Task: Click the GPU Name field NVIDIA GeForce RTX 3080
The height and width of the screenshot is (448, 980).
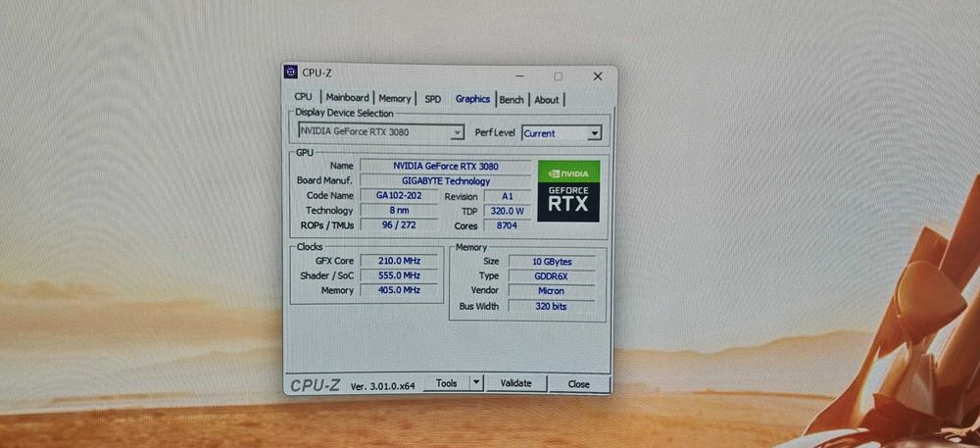Action: [446, 166]
